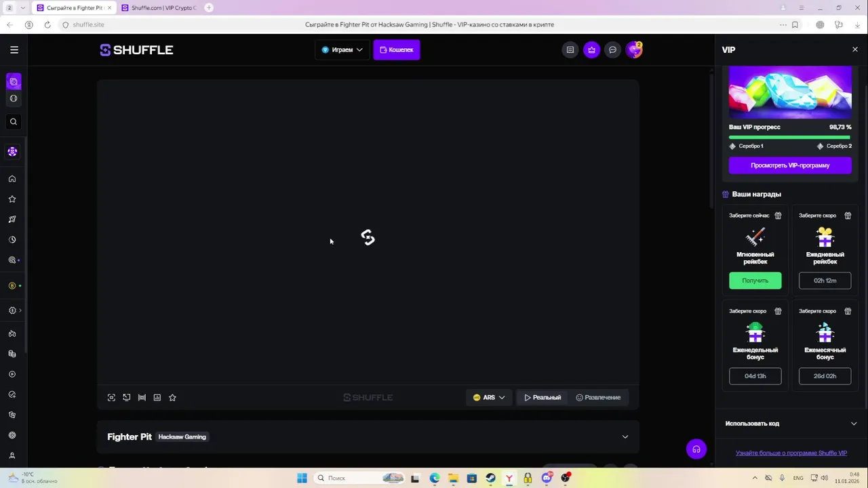The image size is (868, 488).
Task: Open the live support headset button
Action: (x=696, y=449)
